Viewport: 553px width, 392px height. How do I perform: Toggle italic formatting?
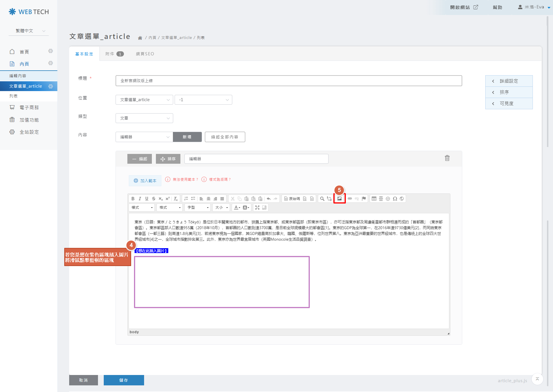point(140,199)
